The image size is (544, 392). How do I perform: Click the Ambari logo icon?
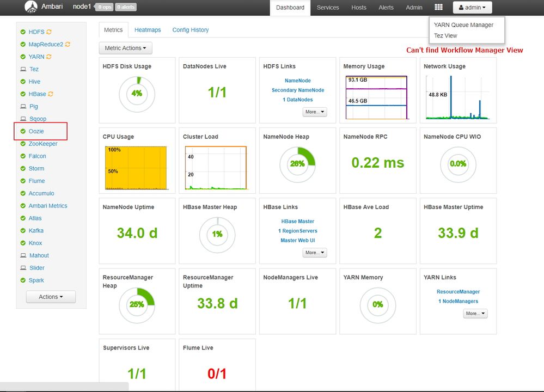pos(31,7)
